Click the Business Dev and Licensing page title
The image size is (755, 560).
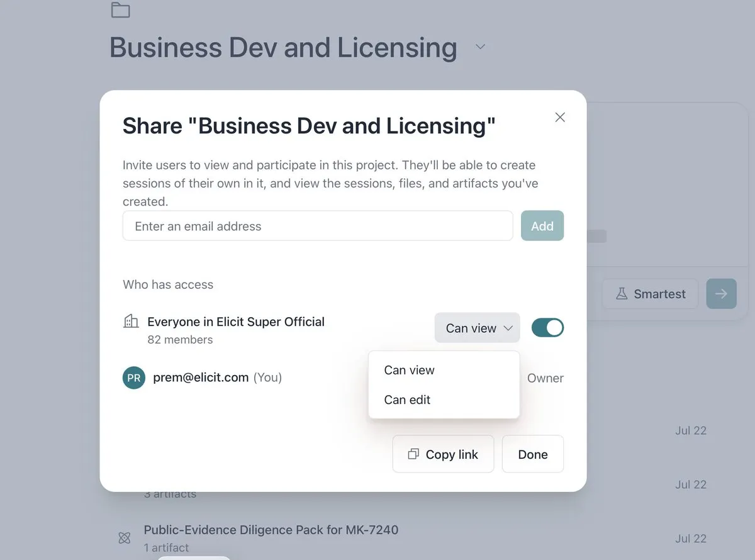point(283,48)
